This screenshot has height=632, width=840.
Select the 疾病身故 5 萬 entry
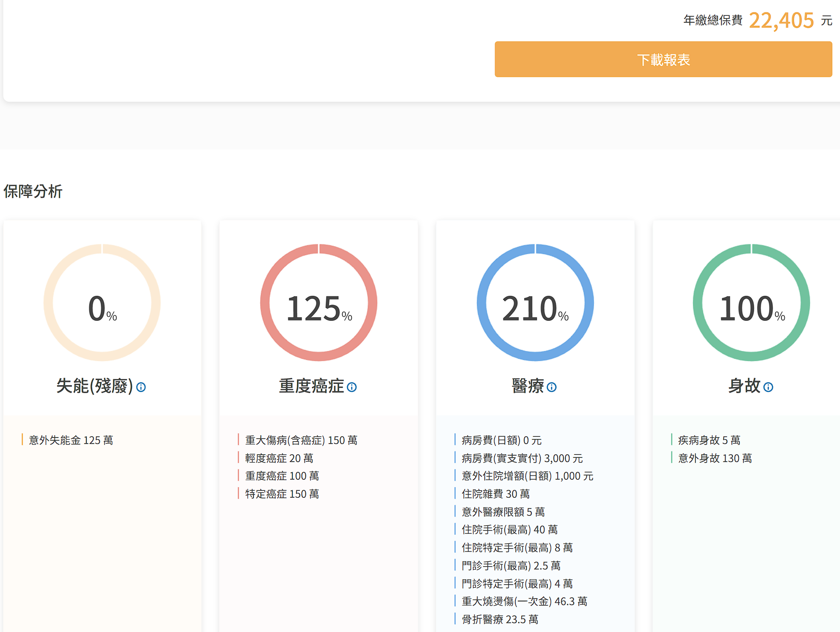[x=709, y=440]
